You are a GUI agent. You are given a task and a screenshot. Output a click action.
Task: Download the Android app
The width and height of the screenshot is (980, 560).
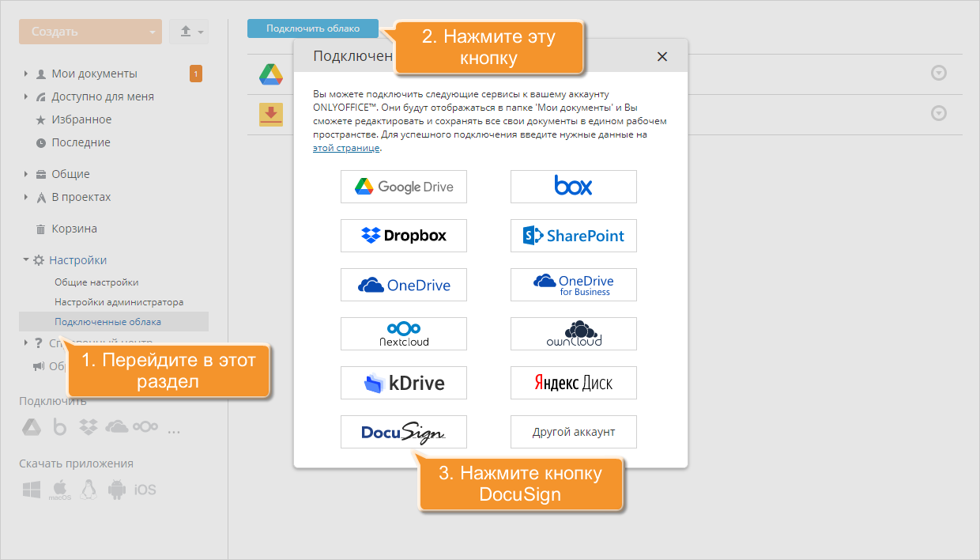tap(116, 490)
